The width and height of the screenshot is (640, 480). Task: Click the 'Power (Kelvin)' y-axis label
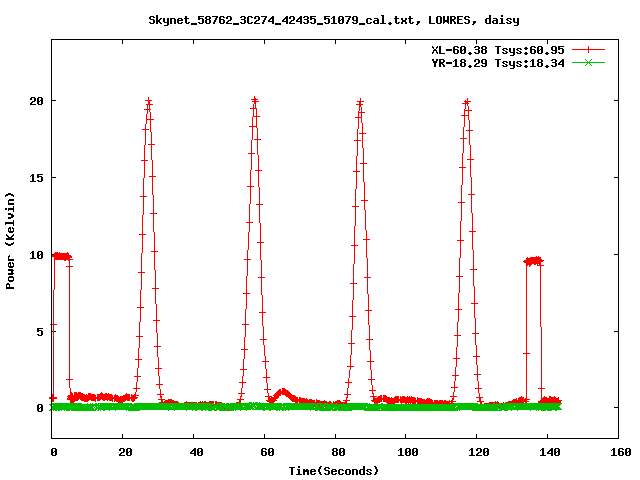pos(10,241)
